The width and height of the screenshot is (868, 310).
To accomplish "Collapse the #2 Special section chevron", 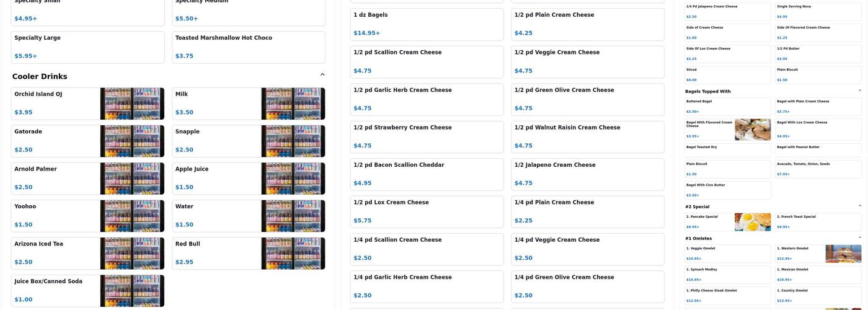I will tap(859, 206).
